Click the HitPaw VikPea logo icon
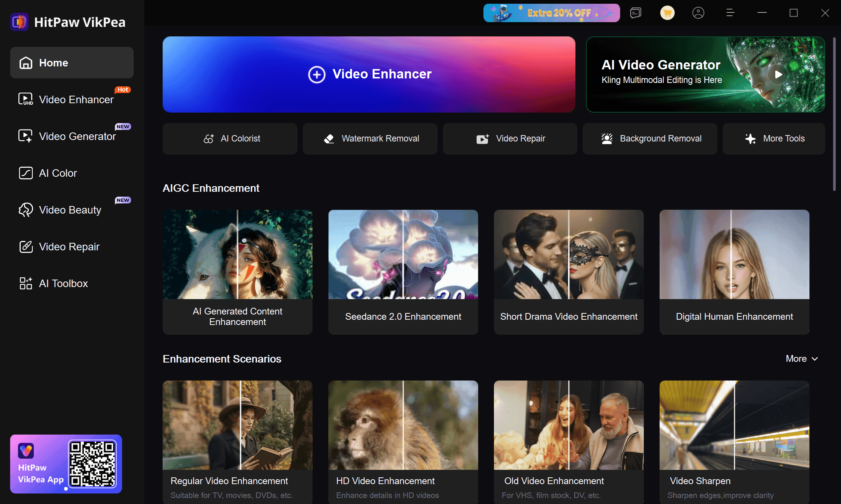Viewport: 841px width, 504px height. (x=19, y=22)
